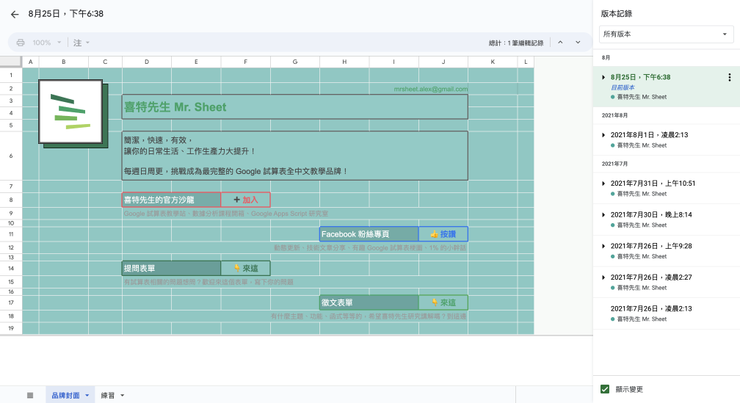Select column H header
Viewport: 740px width, 403px height.
tap(345, 62)
